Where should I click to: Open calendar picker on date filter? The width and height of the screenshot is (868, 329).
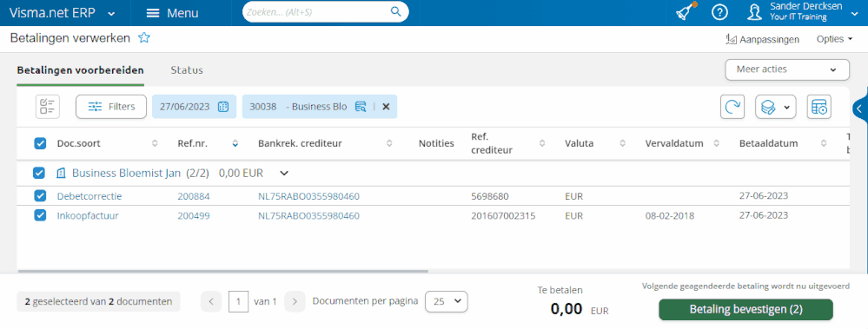[x=223, y=107]
